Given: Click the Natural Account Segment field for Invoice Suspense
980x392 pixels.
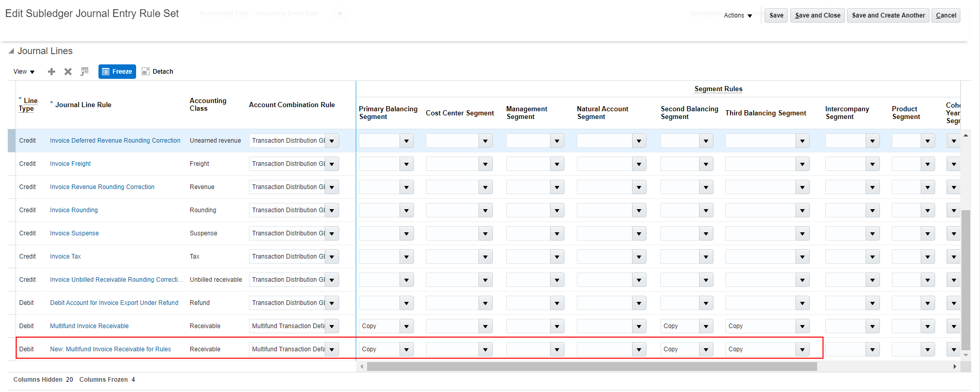Looking at the screenshot, I should point(604,233).
